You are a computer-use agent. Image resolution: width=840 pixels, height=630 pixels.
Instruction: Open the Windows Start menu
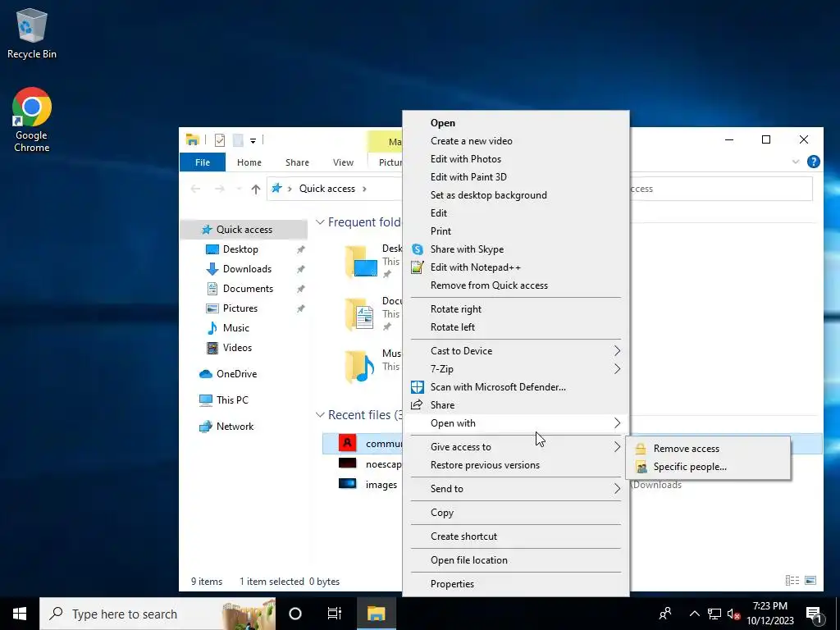pyautogui.click(x=20, y=614)
